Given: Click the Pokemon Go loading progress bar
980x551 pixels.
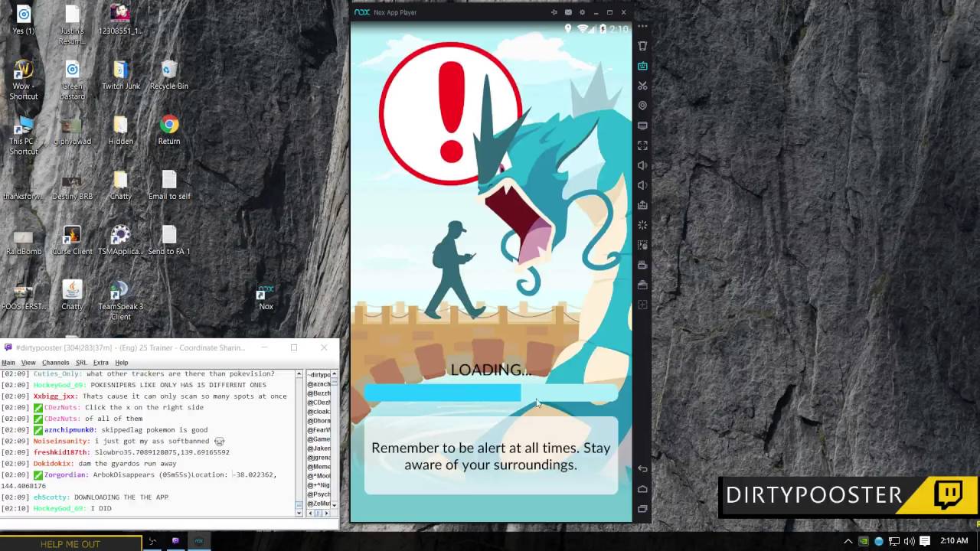Looking at the screenshot, I should click(x=491, y=393).
